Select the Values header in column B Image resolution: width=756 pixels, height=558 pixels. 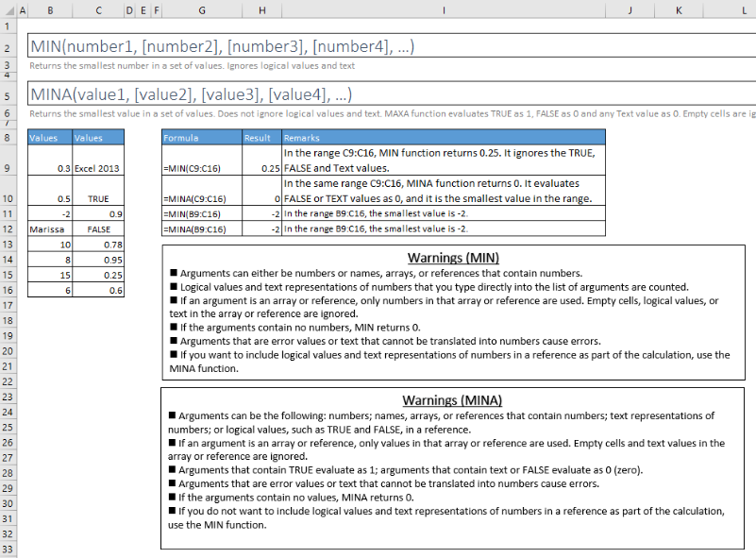50,138
